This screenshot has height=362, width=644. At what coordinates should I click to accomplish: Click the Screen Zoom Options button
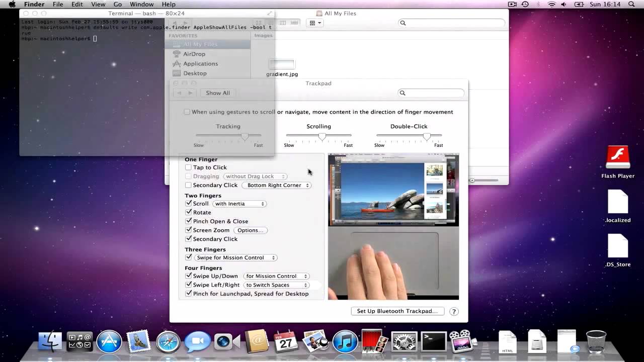(x=250, y=230)
